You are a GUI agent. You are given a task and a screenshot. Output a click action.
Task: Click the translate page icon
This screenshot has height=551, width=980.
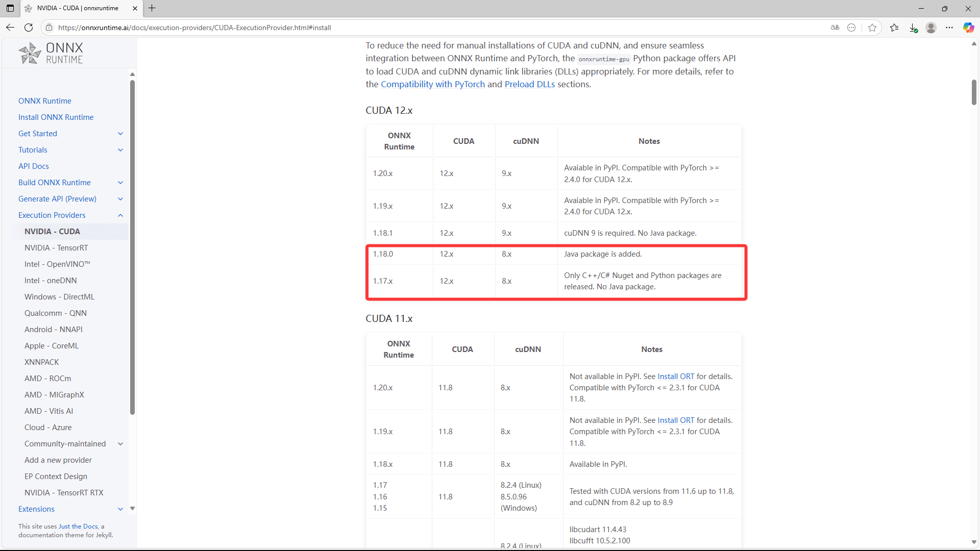pos(835,28)
